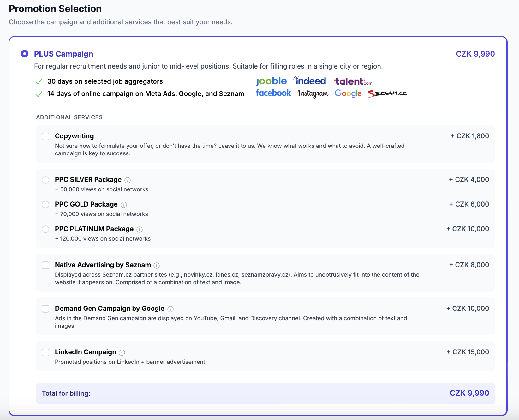The height and width of the screenshot is (420, 519).
Task: Click the Facebook logo
Action: tap(273, 93)
